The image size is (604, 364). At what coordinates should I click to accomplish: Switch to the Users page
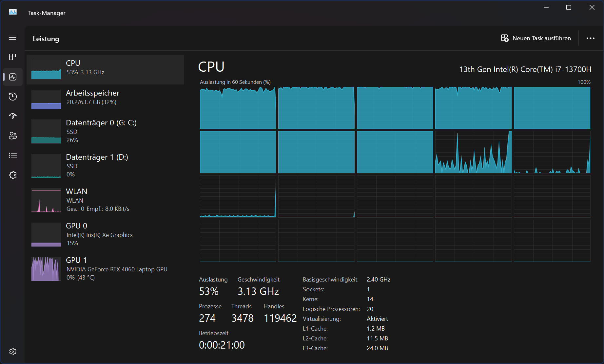click(x=12, y=136)
